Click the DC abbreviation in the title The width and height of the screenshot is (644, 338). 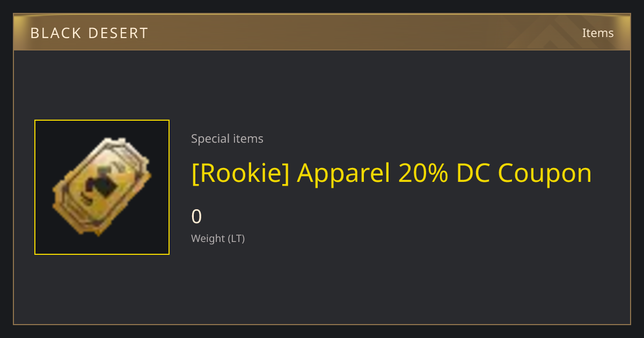[473, 173]
